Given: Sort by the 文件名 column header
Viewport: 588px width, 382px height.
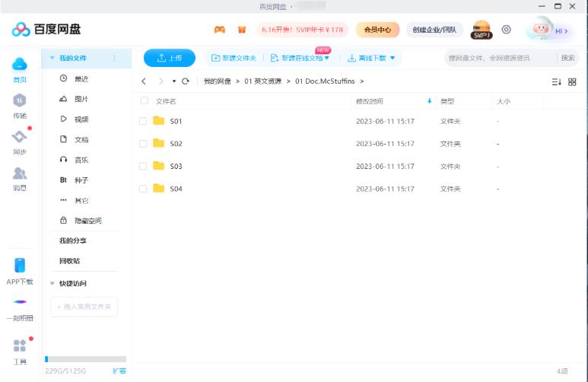Looking at the screenshot, I should [x=166, y=101].
